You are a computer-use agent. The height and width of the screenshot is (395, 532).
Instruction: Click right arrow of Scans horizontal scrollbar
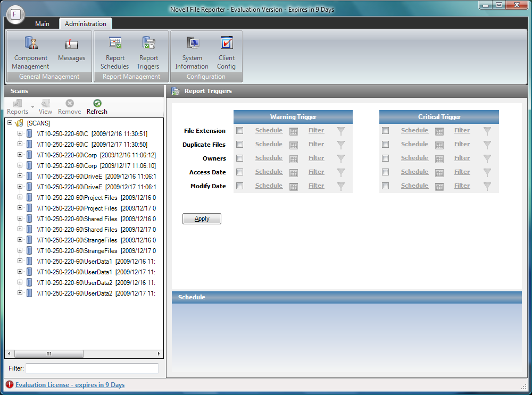point(159,354)
